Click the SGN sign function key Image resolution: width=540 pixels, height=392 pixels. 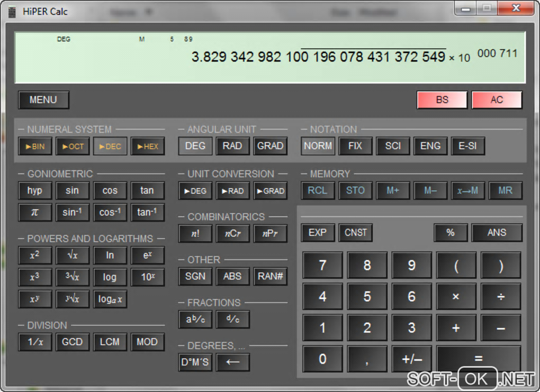[x=195, y=276]
